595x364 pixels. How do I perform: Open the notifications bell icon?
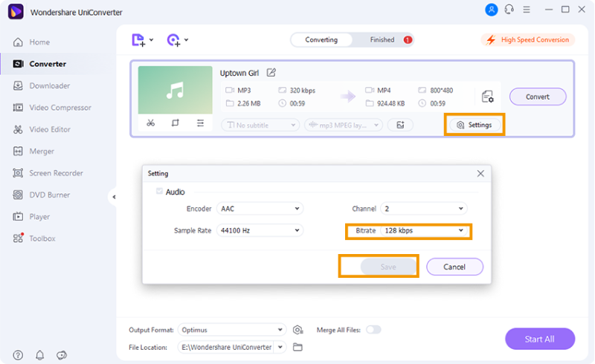coord(39,355)
